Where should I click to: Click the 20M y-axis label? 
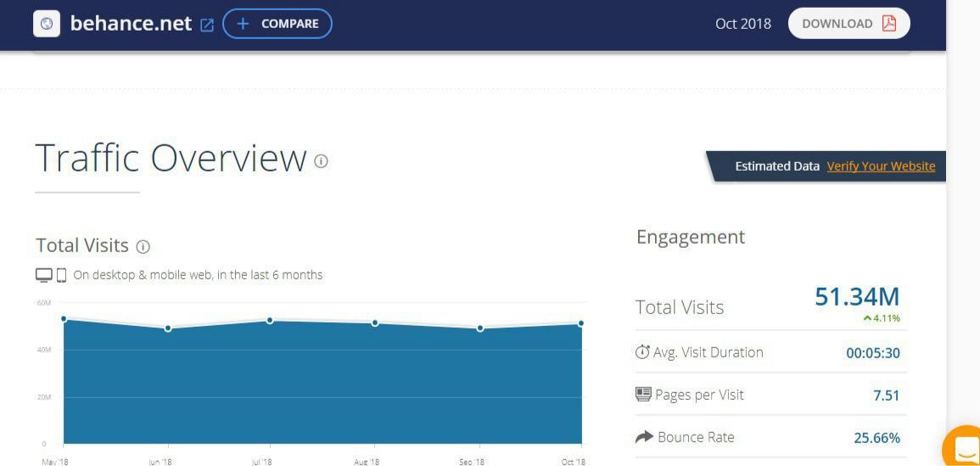point(44,397)
